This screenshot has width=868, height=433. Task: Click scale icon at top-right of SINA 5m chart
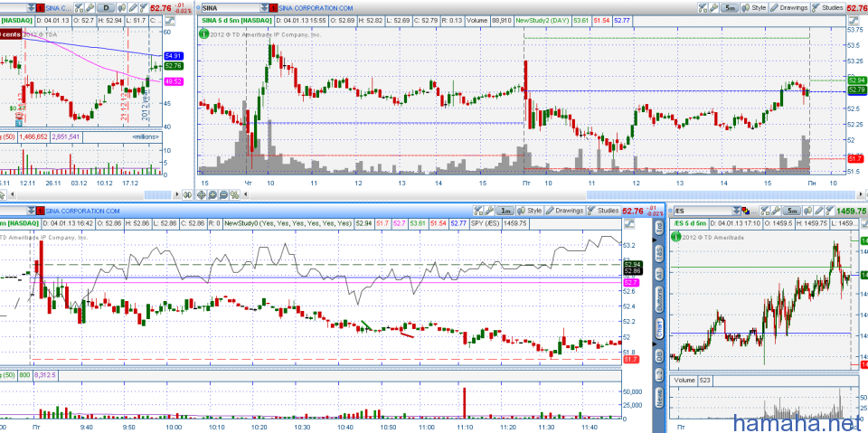click(x=853, y=21)
